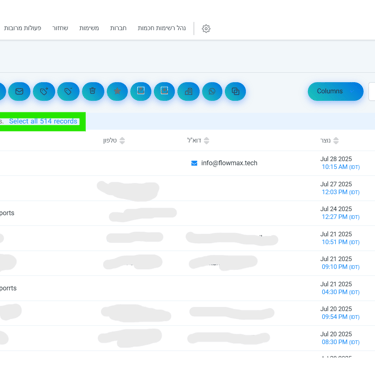The width and height of the screenshot is (375, 366).
Task: Sort by the דוא"ל column arrows
Action: click(207, 141)
